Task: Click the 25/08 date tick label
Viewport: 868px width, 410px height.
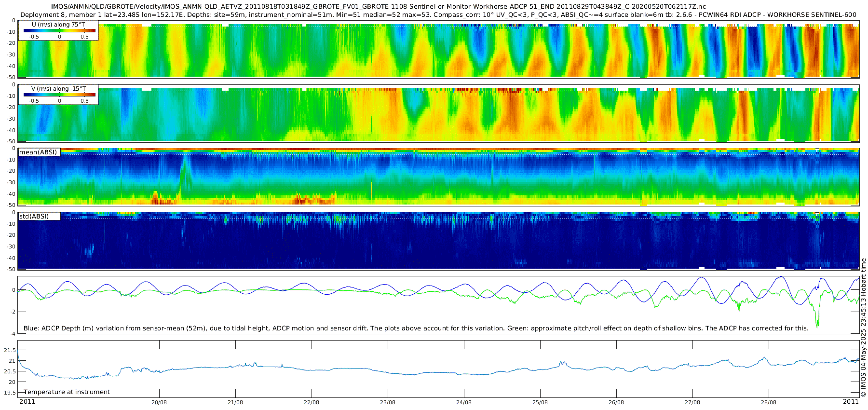Action: (540, 402)
